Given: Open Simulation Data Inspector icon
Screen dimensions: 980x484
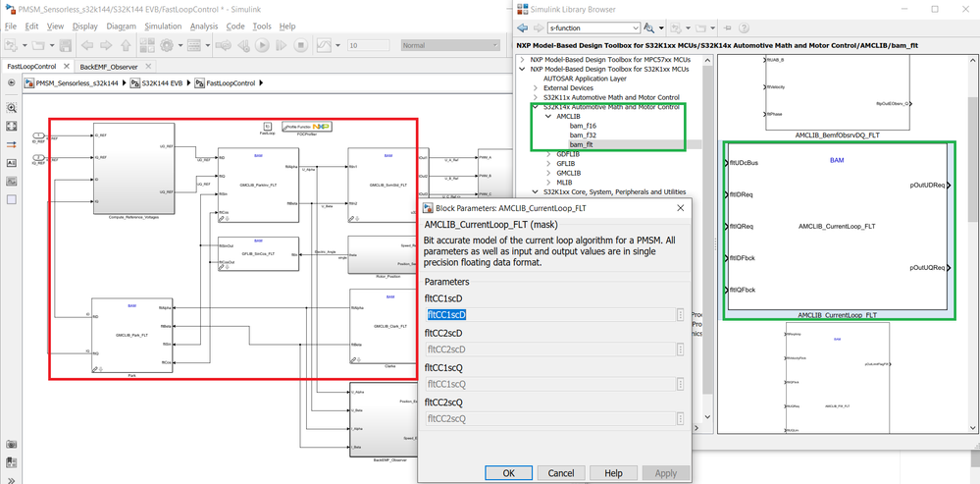Looking at the screenshot, I should click(325, 45).
